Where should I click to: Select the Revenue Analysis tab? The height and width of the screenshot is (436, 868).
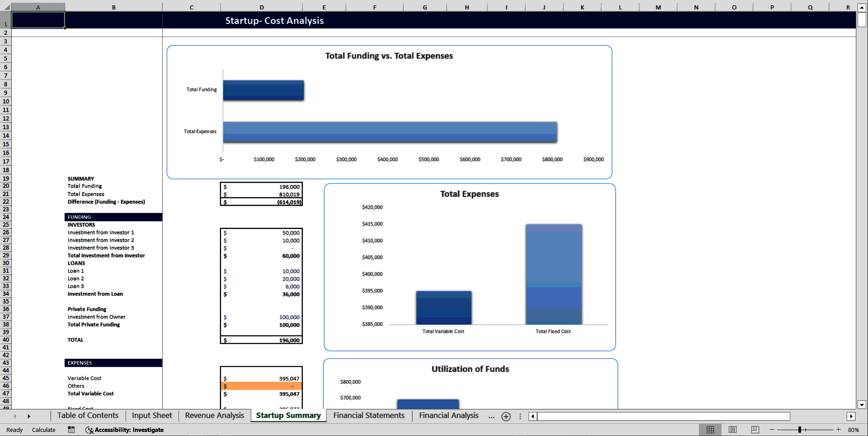pos(214,416)
